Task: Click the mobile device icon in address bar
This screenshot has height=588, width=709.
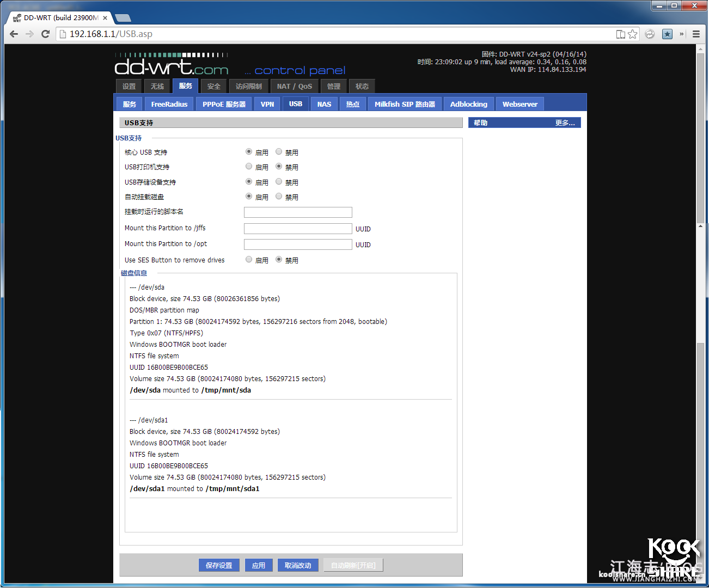Action: point(620,34)
